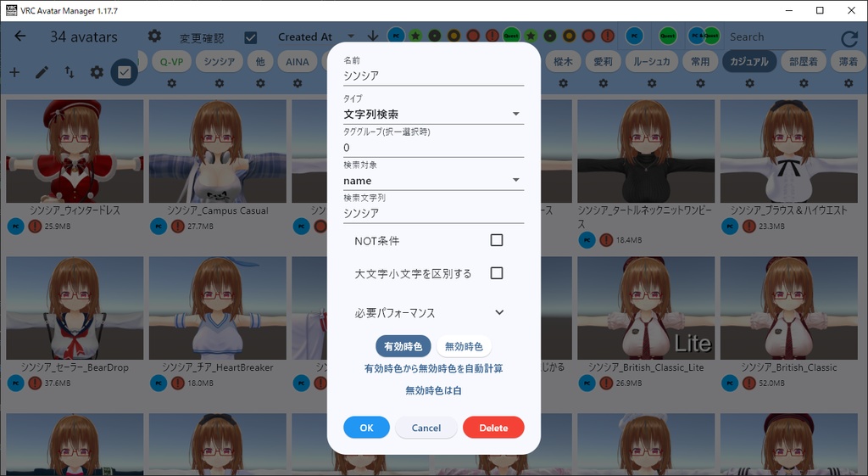Click the 検索文字列 input field

[433, 213]
